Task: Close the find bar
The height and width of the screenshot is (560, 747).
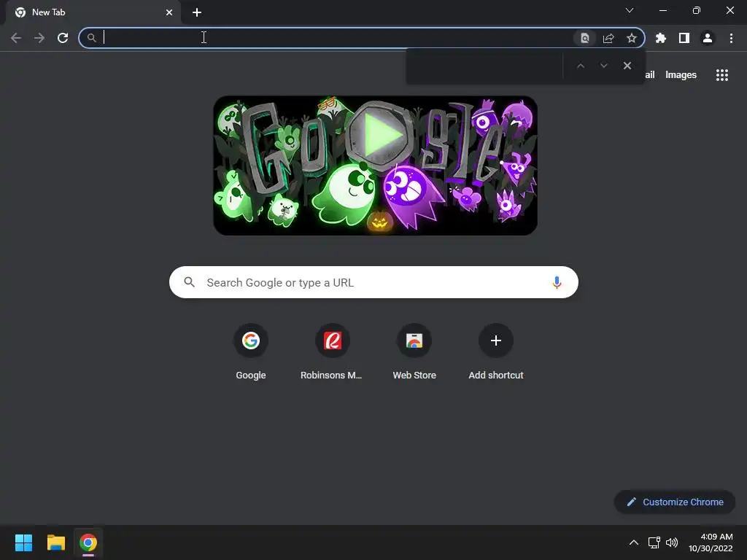Action: click(627, 66)
